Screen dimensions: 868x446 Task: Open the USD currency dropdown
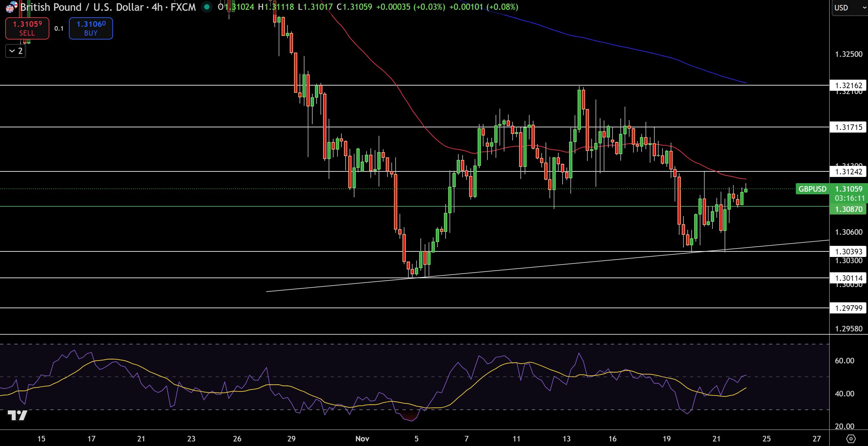(x=846, y=8)
